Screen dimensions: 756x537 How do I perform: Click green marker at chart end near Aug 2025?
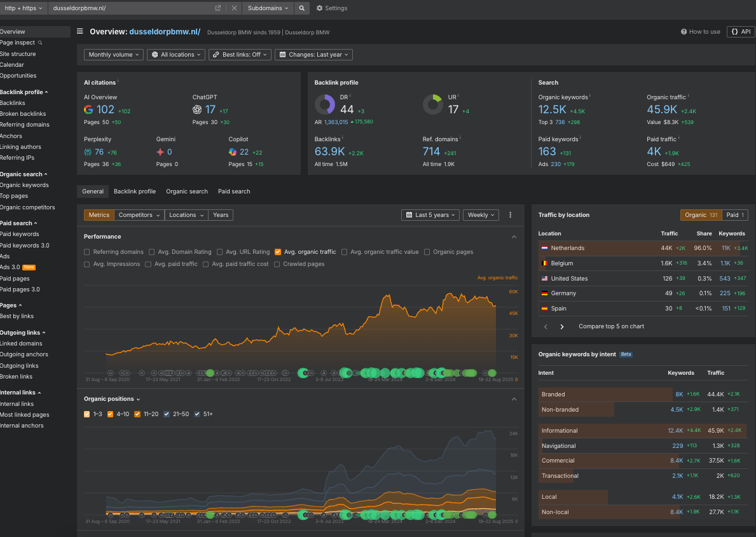coord(492,373)
